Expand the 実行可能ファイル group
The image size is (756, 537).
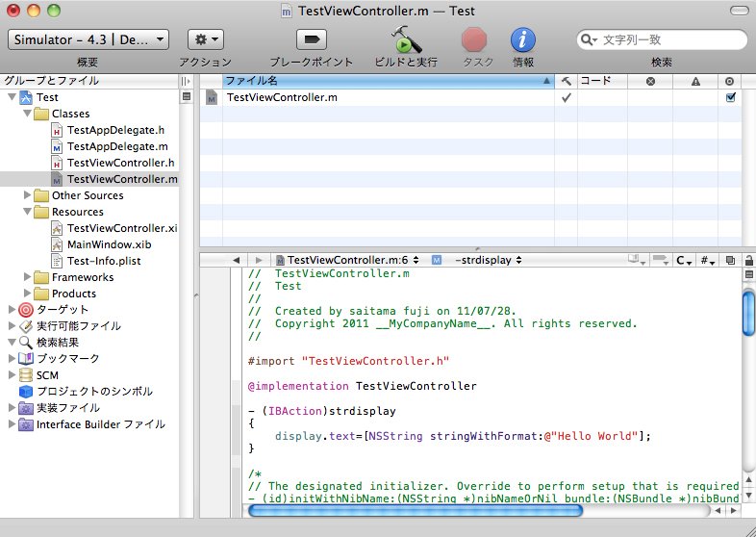tap(13, 325)
